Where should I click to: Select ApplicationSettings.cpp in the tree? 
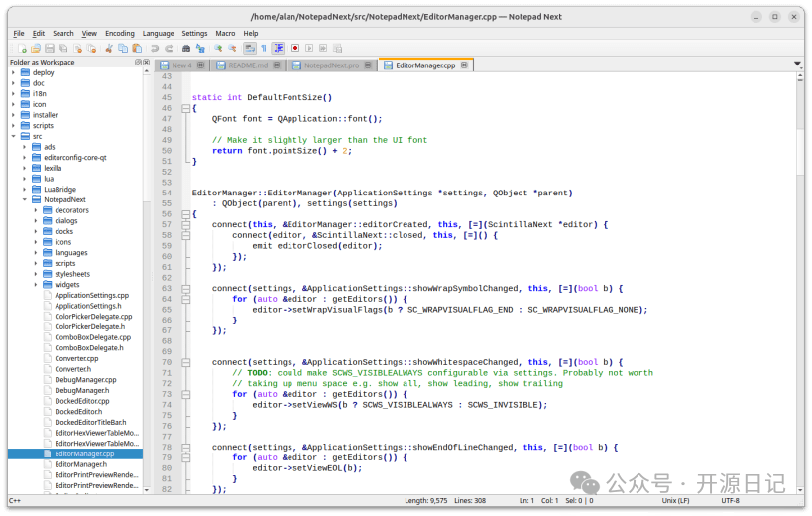pyautogui.click(x=91, y=296)
